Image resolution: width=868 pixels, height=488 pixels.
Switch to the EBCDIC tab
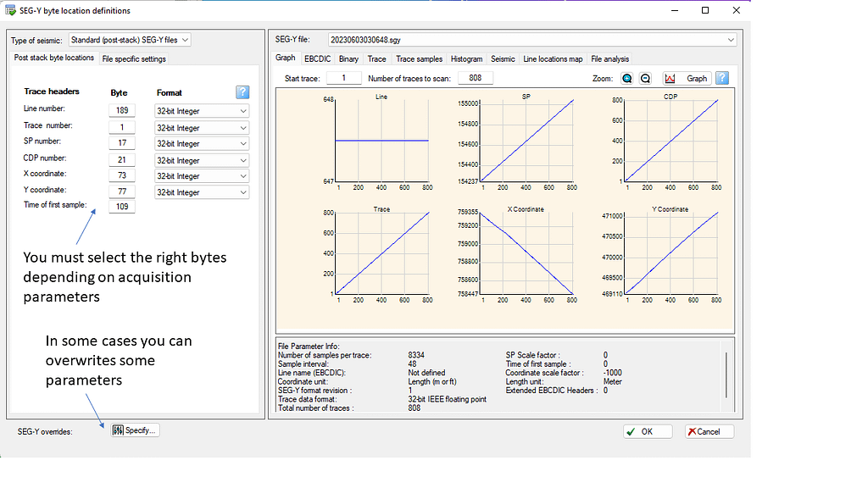pos(318,59)
